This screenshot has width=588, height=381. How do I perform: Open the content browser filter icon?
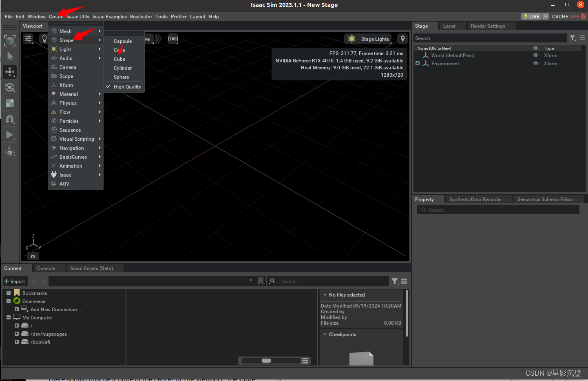(x=395, y=281)
